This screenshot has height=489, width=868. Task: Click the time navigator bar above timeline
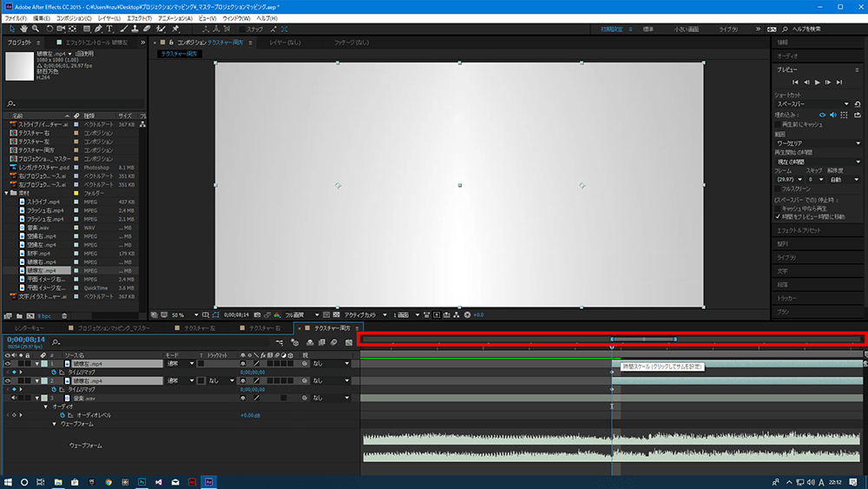click(x=643, y=339)
